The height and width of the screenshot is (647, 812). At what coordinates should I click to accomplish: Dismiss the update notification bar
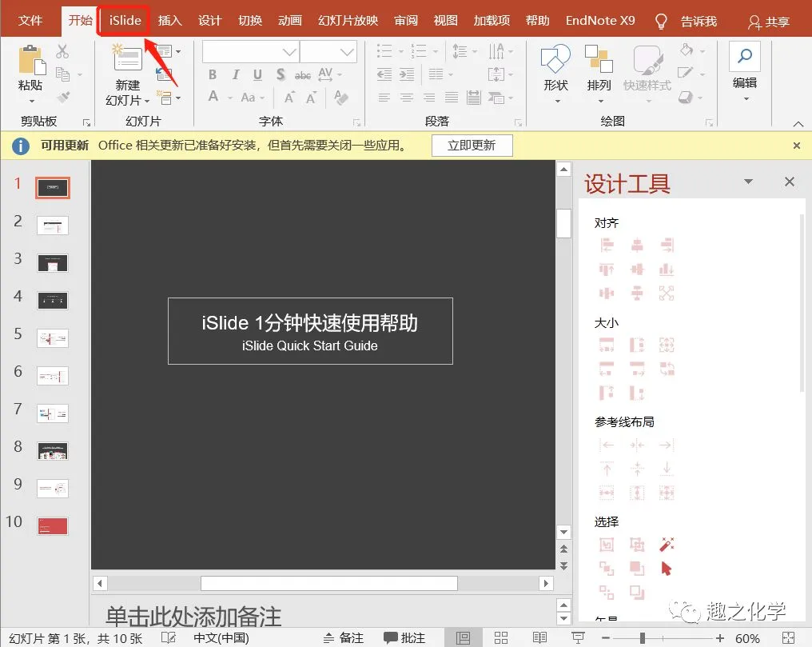(797, 146)
